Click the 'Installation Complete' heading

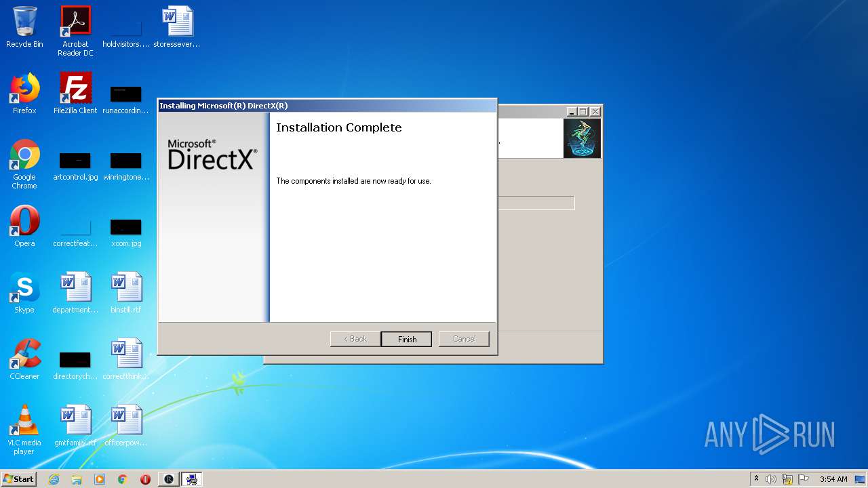(339, 127)
